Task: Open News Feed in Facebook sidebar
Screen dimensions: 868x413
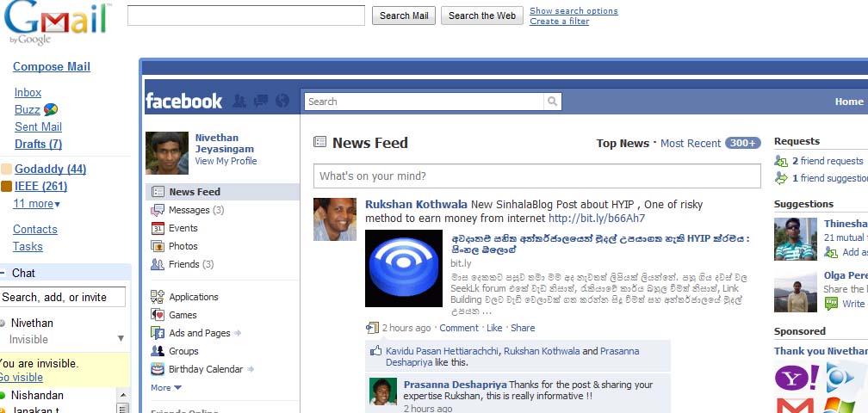Action: pos(222,192)
